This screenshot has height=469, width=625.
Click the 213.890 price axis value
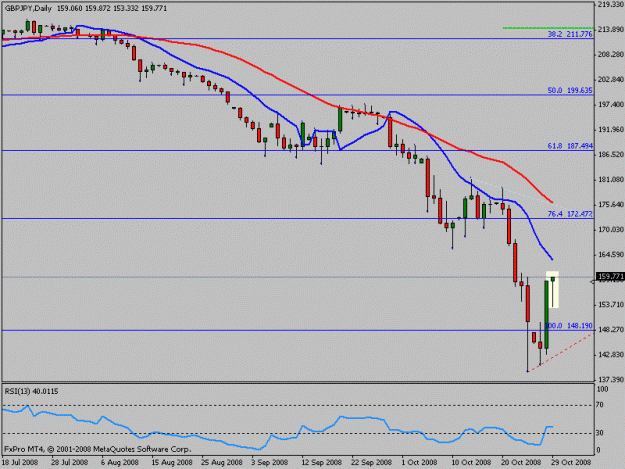pyautogui.click(x=610, y=29)
